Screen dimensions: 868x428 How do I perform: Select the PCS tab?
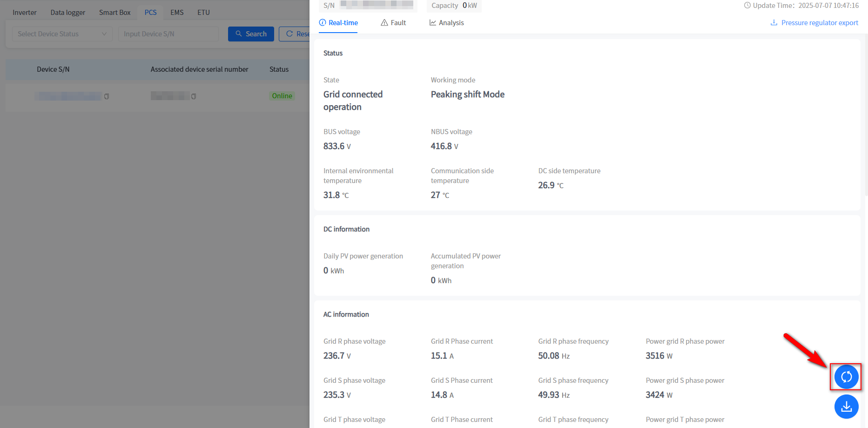tap(150, 13)
